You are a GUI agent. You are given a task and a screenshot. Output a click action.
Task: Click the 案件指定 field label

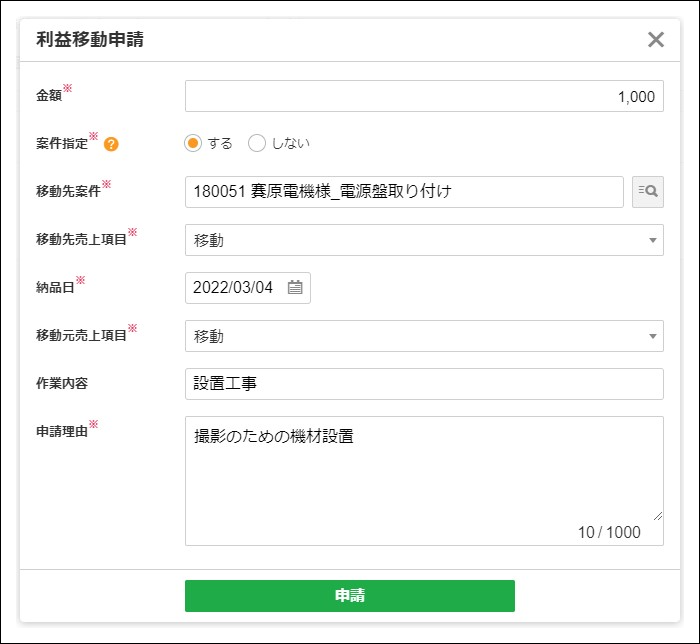[x=62, y=144]
